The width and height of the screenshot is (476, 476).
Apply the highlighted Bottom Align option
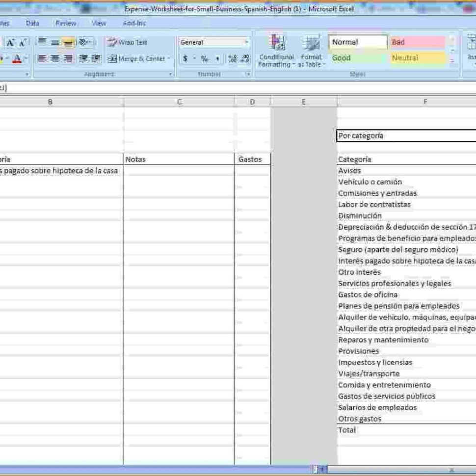pos(68,41)
